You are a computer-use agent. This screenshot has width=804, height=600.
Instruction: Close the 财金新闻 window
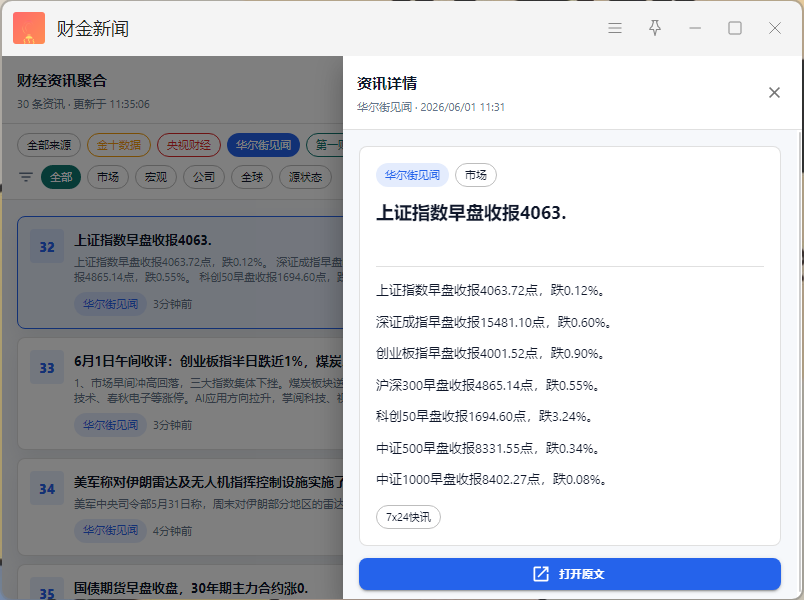(775, 28)
